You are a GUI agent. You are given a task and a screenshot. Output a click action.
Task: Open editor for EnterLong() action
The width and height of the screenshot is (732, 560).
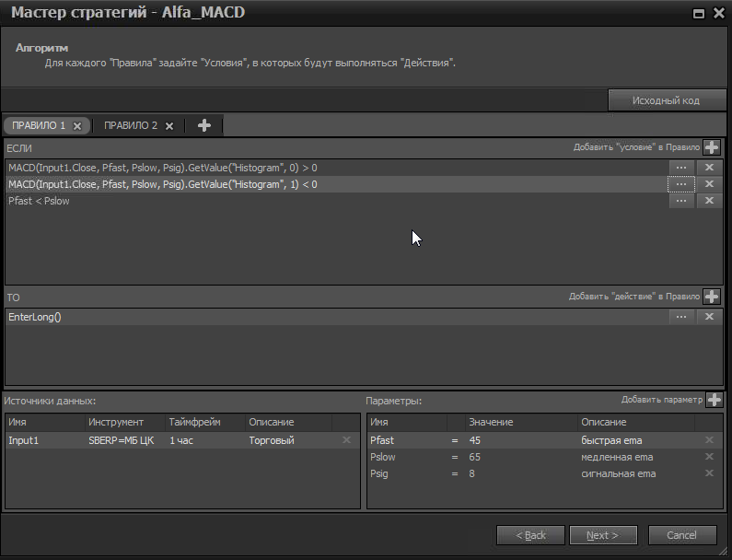(681, 317)
